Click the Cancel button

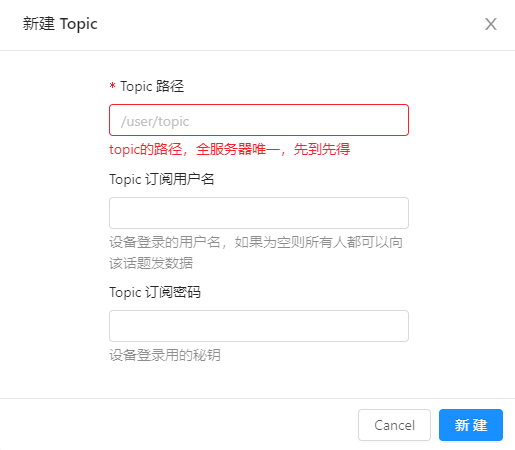pos(394,425)
